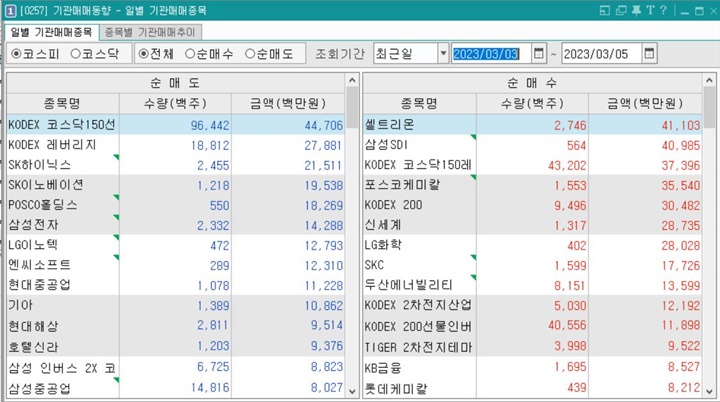Select the 순매도 radio button

pyautogui.click(x=269, y=54)
